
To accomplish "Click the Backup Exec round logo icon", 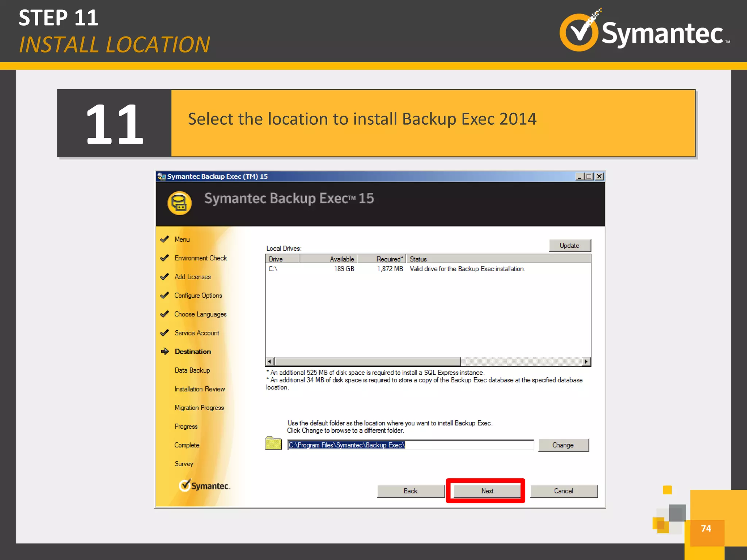I will [179, 203].
